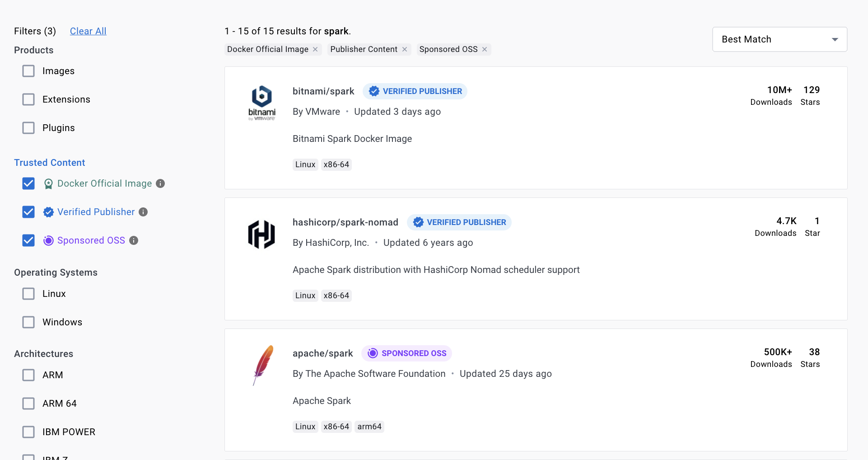This screenshot has width=868, height=460.
Task: Open the hashicorp/spark-nomad result
Action: pos(345,222)
